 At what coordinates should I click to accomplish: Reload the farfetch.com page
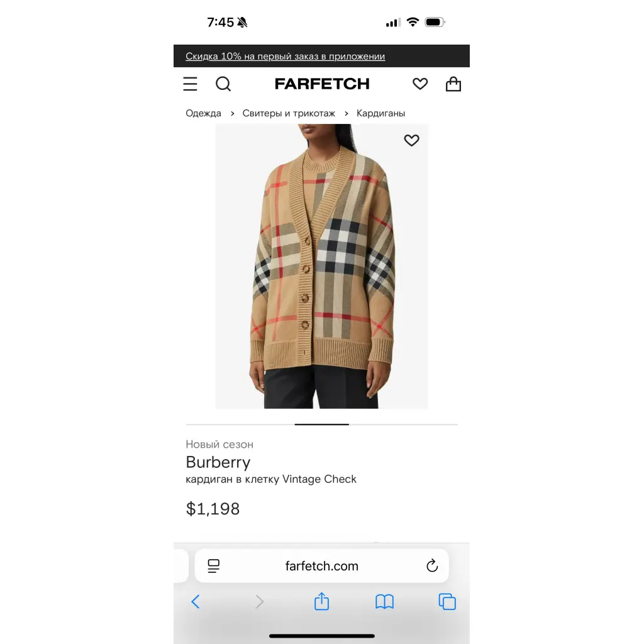432,565
